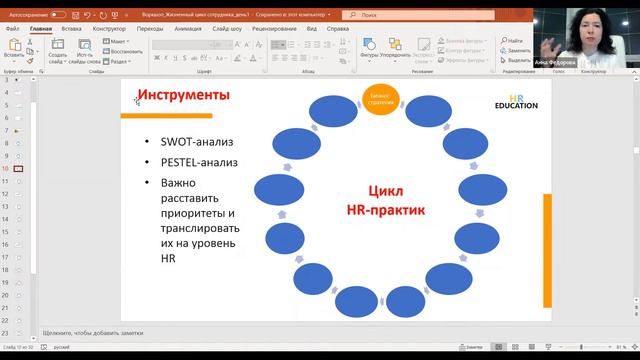Screen dimensions: 640x360
Task: Click the SWOT-анализ bullet text
Action: point(197,142)
